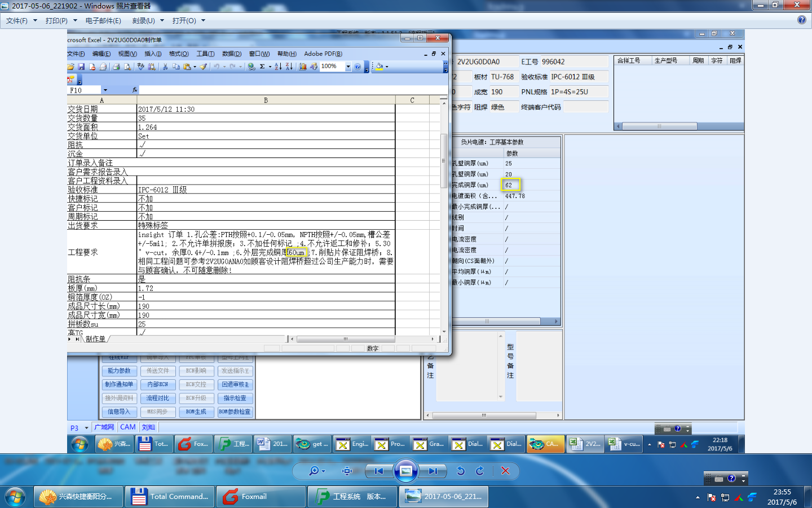
Task: Switch to Total Commander on taskbar
Action: (170, 497)
